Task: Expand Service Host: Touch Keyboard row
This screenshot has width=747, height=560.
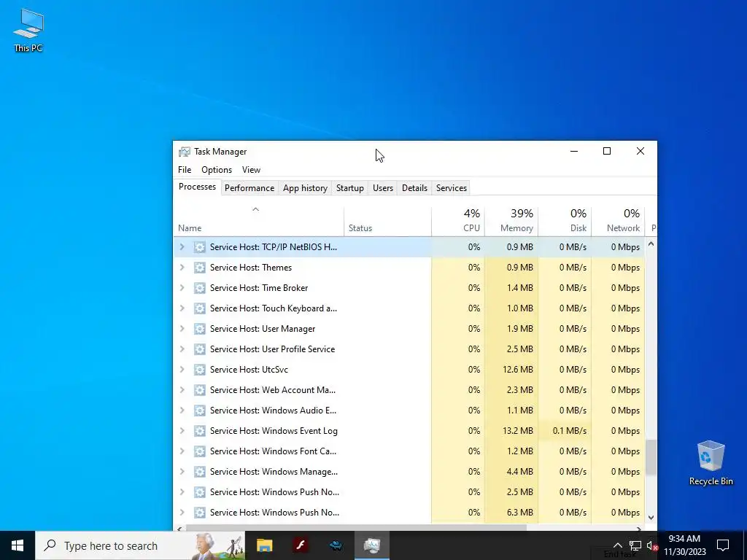Action: pos(182,308)
